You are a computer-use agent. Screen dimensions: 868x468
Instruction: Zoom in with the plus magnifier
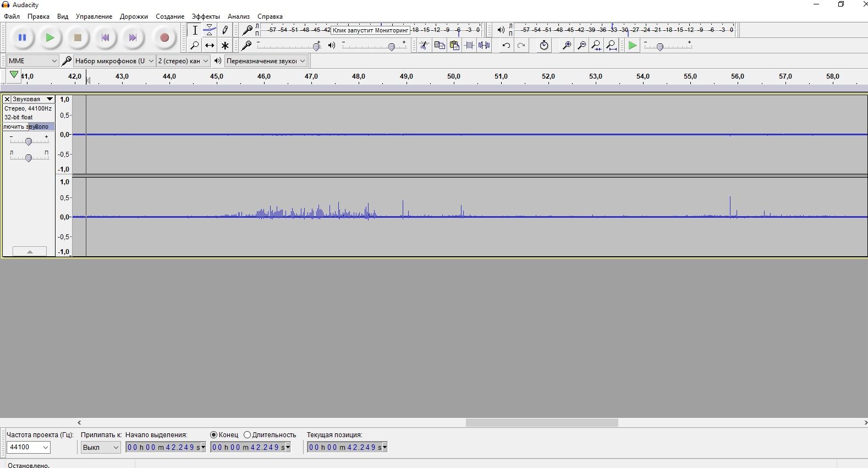(x=567, y=45)
